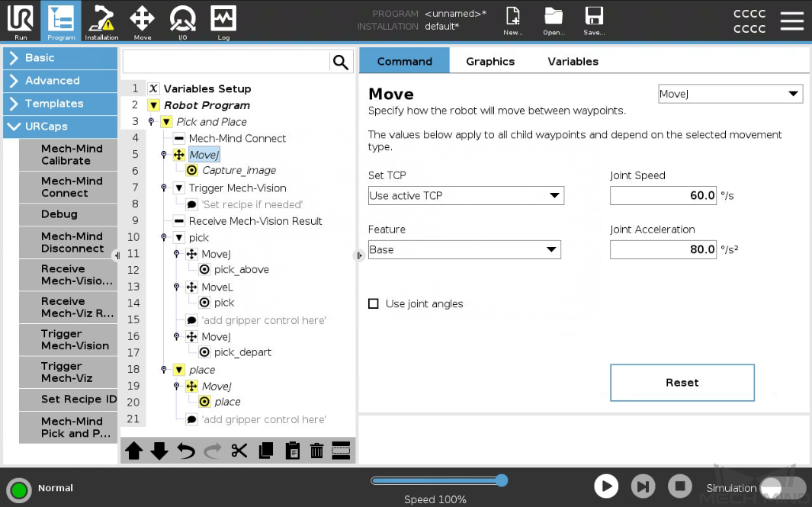Switch to the Command tab
This screenshot has width=812, height=507.
point(404,61)
